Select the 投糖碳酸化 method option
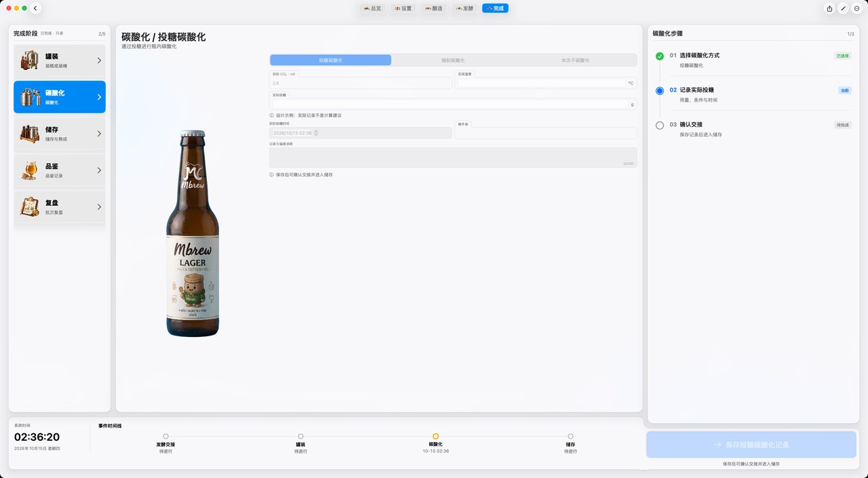 point(330,60)
